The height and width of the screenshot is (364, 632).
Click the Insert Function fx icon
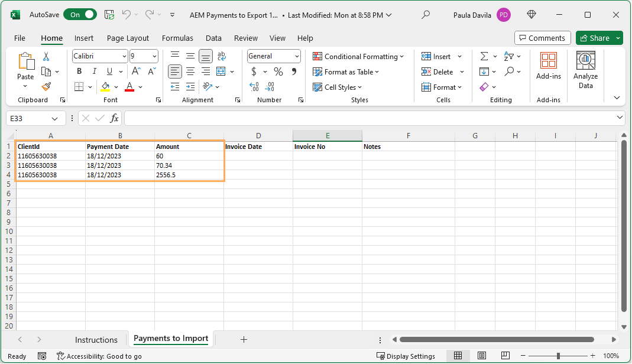click(x=115, y=118)
